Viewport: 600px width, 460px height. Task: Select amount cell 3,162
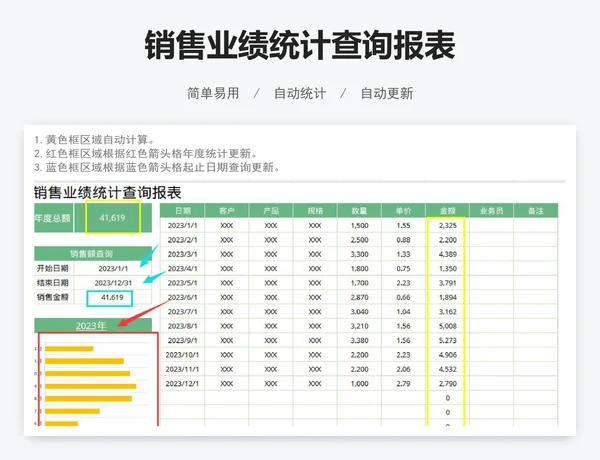pyautogui.click(x=447, y=312)
